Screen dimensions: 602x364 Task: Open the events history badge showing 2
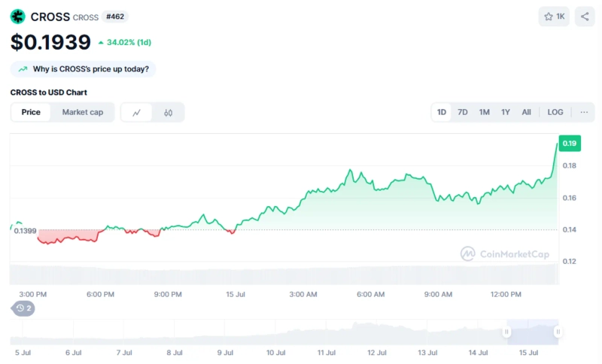point(23,308)
